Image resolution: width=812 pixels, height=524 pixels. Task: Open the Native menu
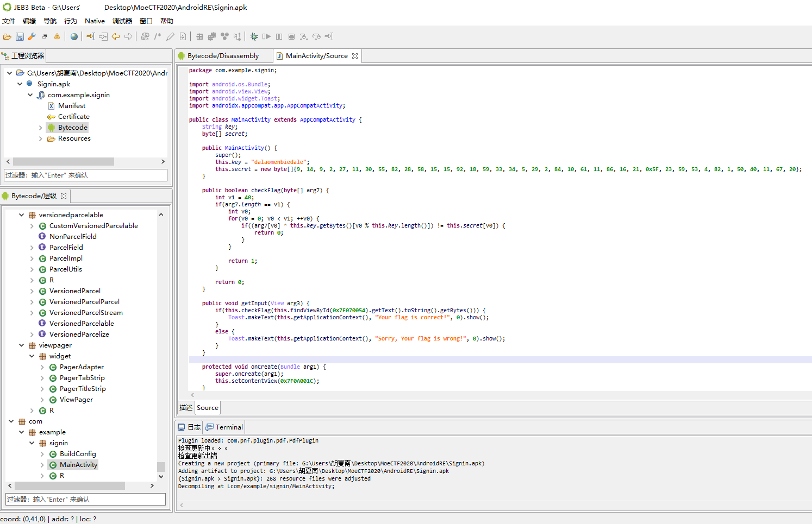(x=95, y=21)
